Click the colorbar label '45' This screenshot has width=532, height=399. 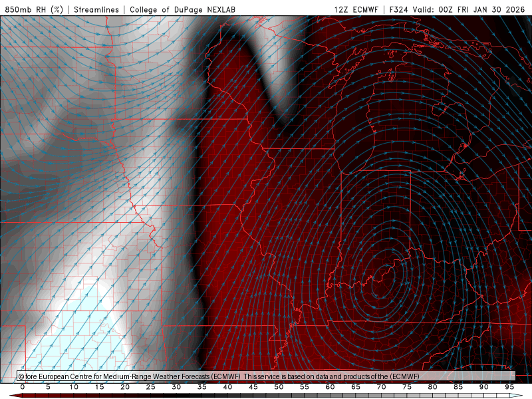pyautogui.click(x=253, y=387)
